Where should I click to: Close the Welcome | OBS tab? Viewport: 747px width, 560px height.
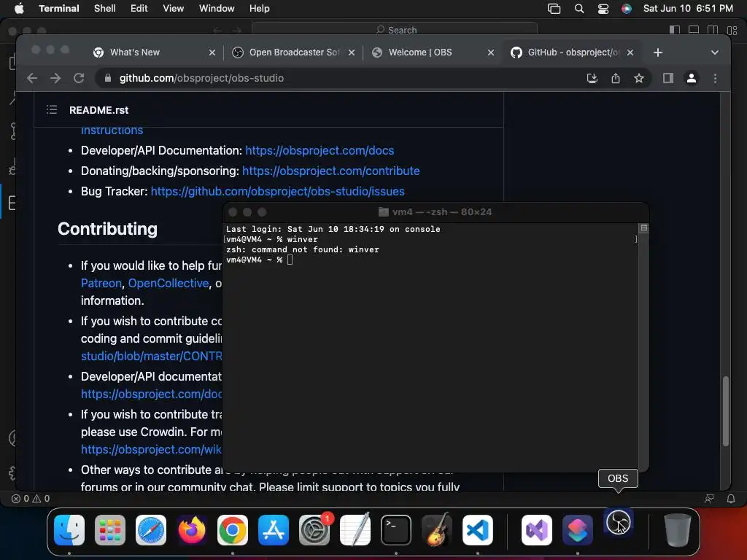pyautogui.click(x=491, y=52)
